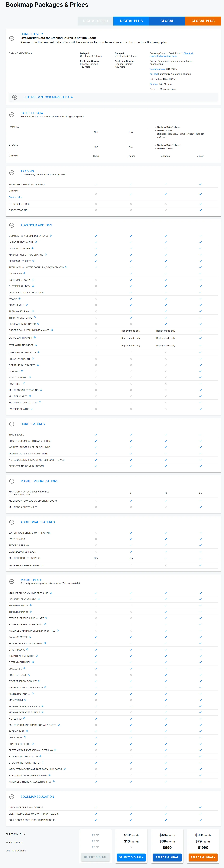Select the Digital (Free) plan tab

tap(96, 21)
